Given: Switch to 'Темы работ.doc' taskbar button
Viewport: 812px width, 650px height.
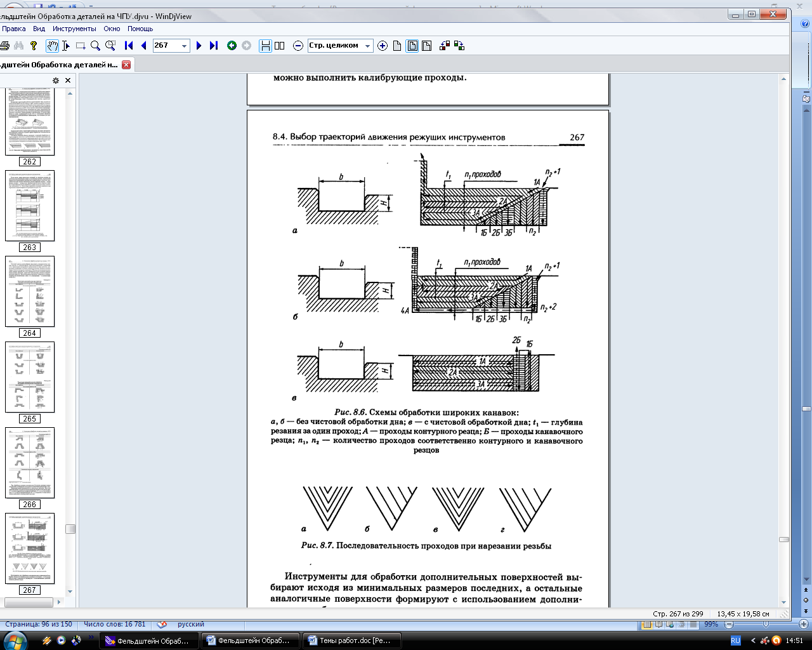Looking at the screenshot, I should 351,640.
